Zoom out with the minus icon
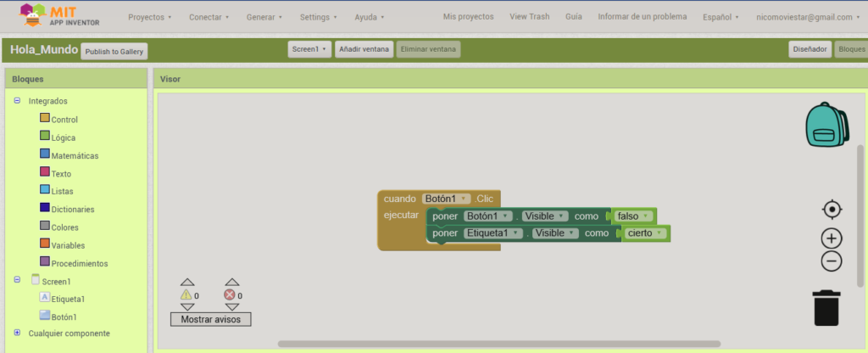Image resolution: width=868 pixels, height=353 pixels. click(832, 261)
